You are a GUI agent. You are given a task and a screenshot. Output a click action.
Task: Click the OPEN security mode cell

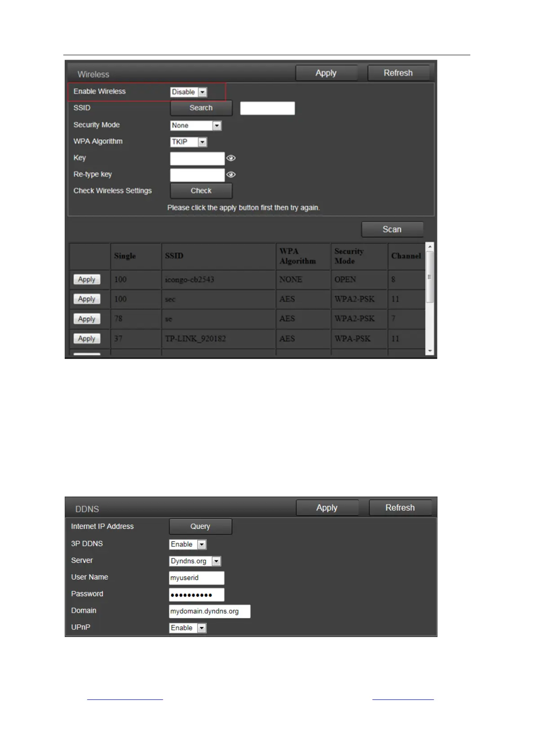pos(359,280)
